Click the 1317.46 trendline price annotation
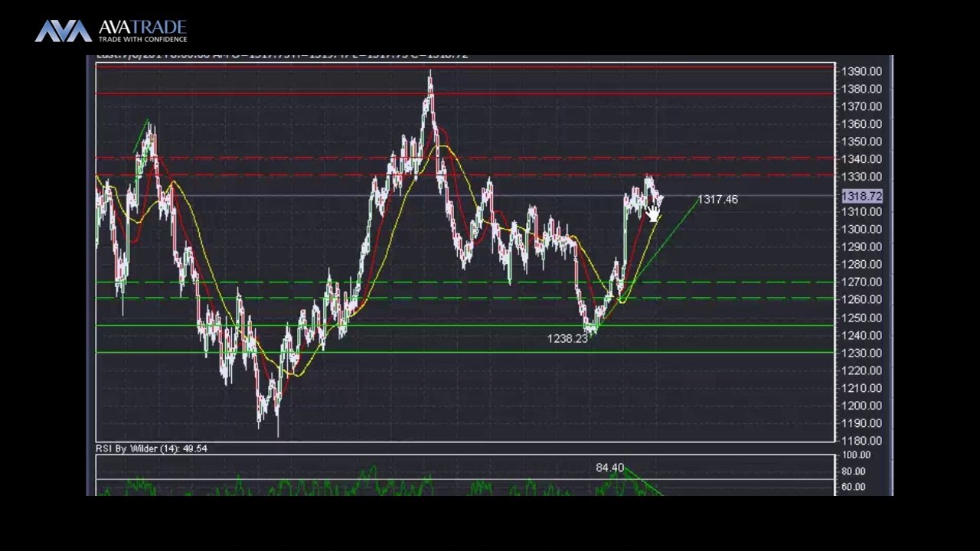980x551 pixels. 718,200
